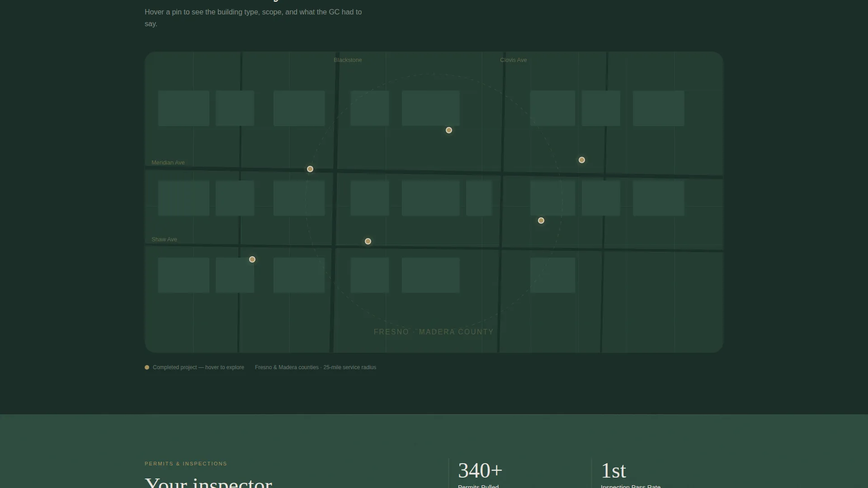Image resolution: width=868 pixels, height=488 pixels.
Task: Click the FRESNO · MADERA COUNTY map caption
Action: coord(434,332)
